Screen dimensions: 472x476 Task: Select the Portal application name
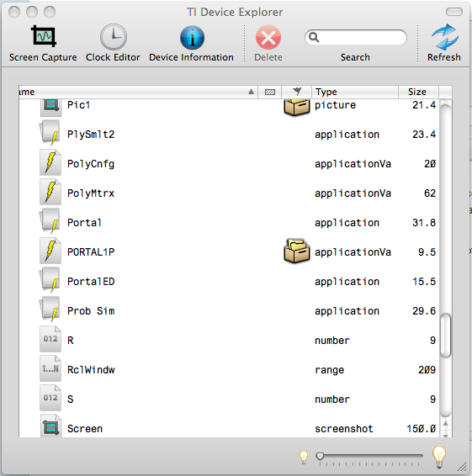coord(84,223)
